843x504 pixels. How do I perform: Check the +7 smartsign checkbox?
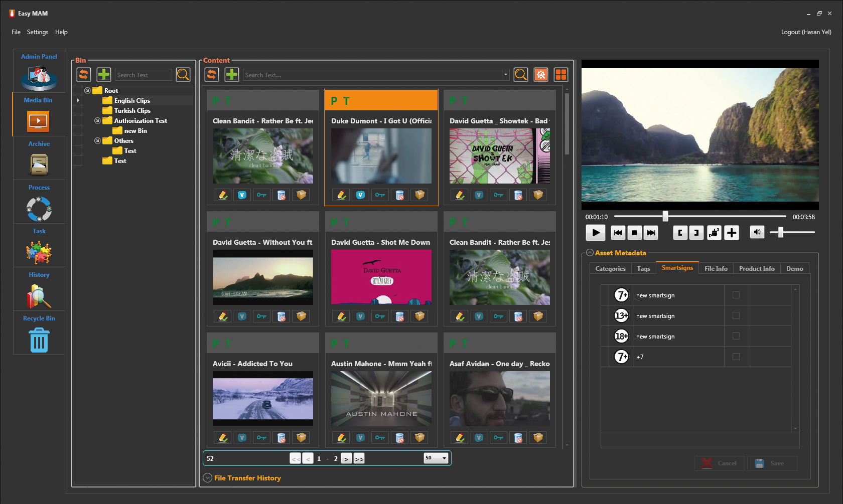point(736,357)
